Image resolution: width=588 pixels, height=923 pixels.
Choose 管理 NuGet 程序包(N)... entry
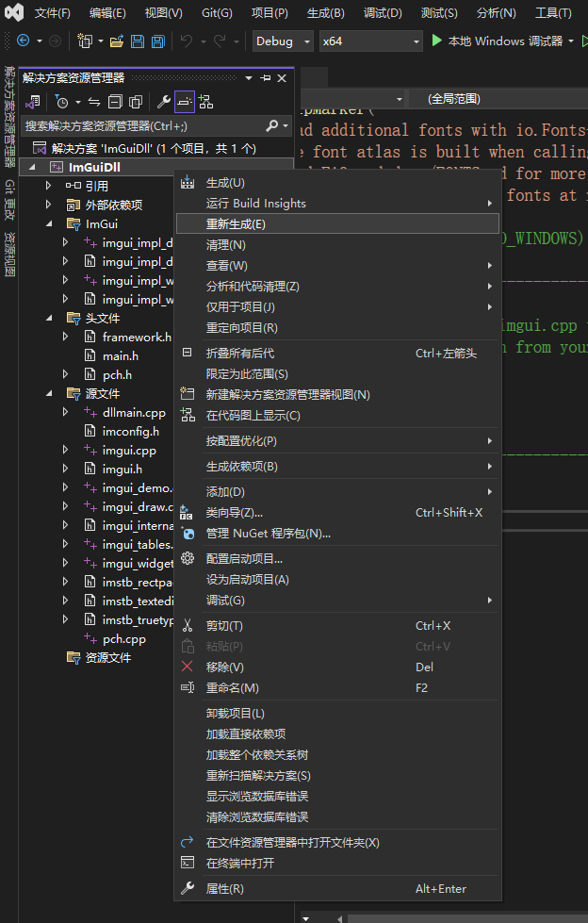338,534
